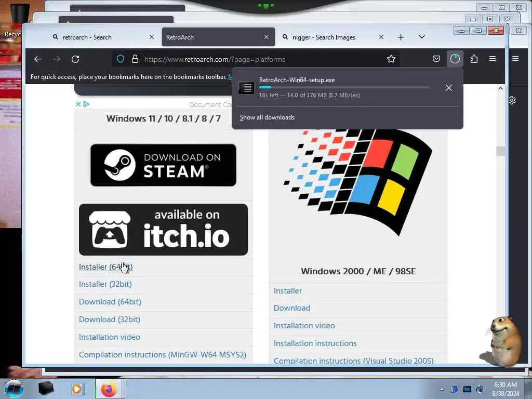
Task: Click the setup.exe file icon in downloads
Action: pos(246,88)
